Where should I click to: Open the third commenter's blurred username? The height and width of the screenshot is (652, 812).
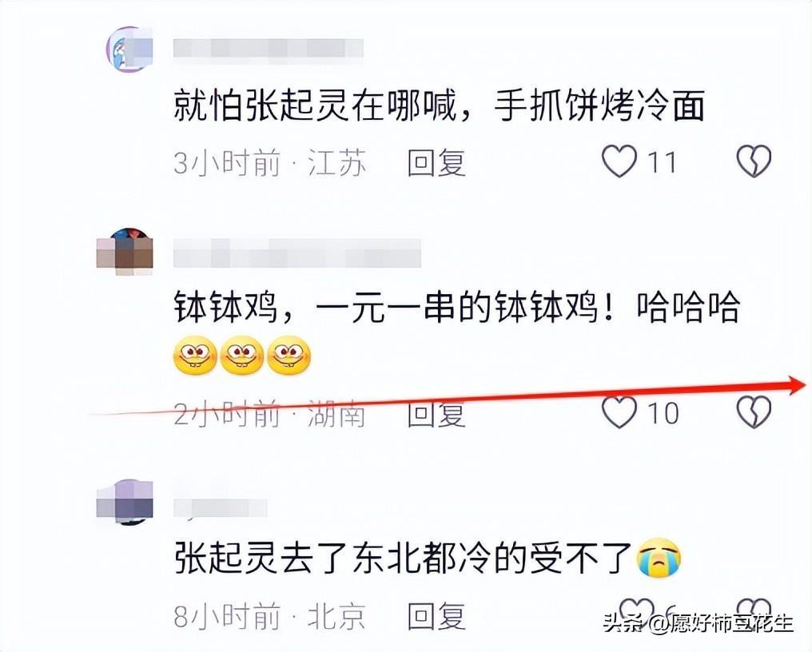click(x=220, y=508)
